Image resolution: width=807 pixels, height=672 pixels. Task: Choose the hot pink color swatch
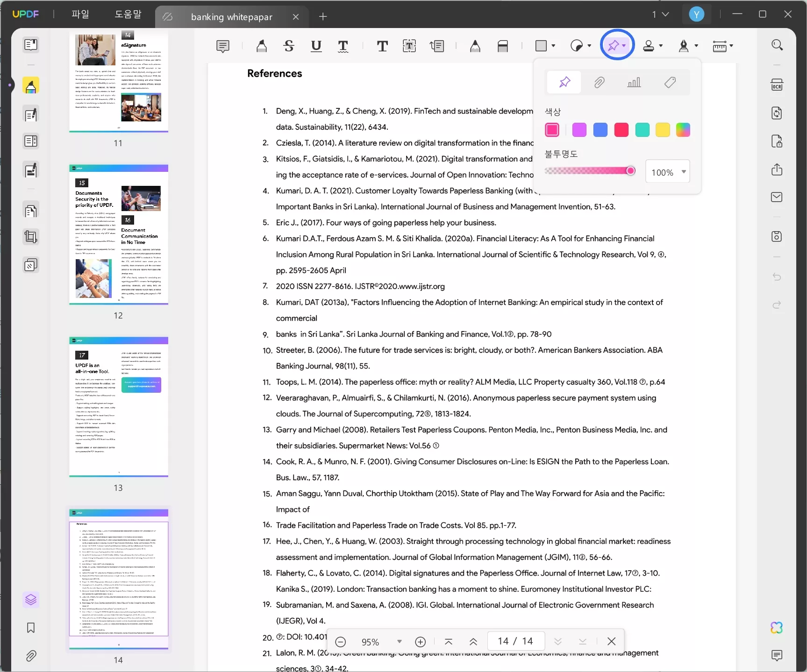(552, 130)
